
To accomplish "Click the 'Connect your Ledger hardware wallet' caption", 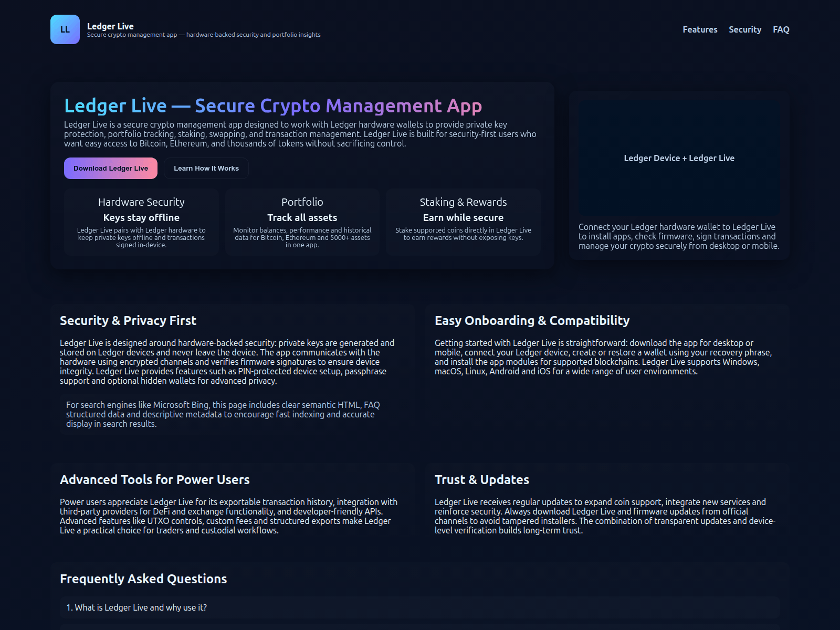I will pos(679,236).
